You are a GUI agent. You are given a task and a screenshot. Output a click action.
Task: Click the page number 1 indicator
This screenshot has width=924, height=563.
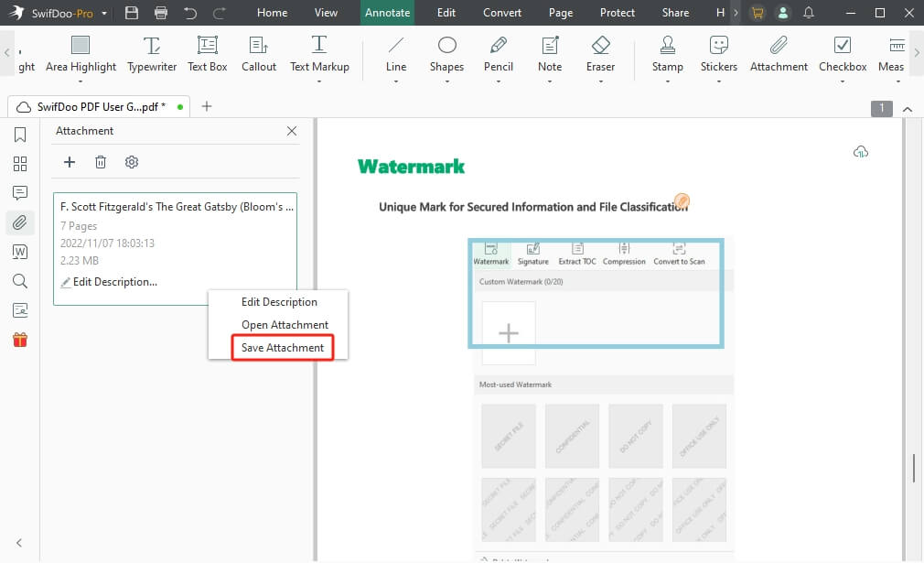point(882,108)
